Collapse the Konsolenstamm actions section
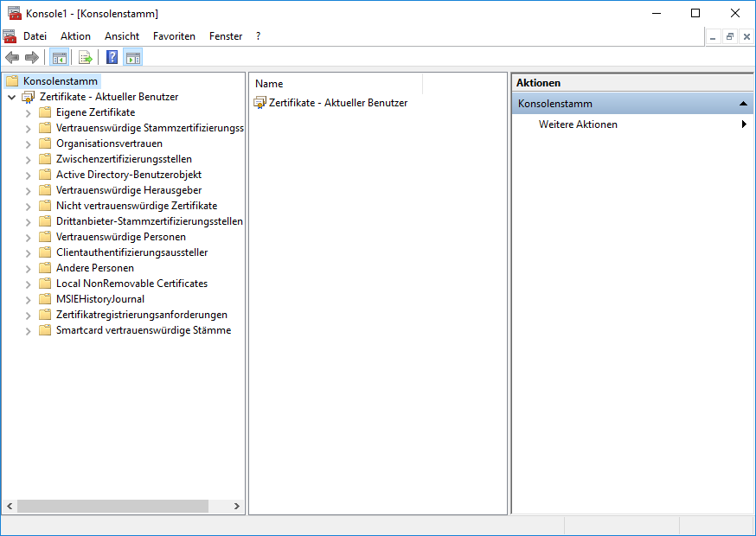The image size is (756, 536). pos(742,103)
